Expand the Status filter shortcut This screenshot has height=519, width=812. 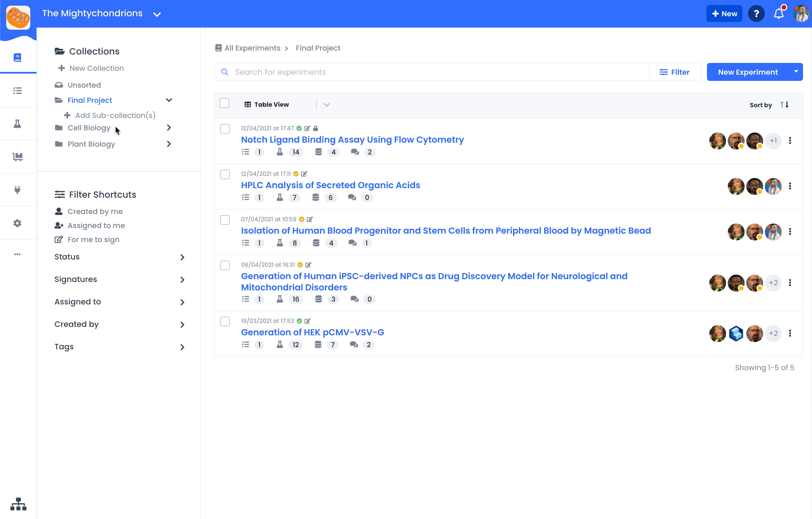pos(182,257)
